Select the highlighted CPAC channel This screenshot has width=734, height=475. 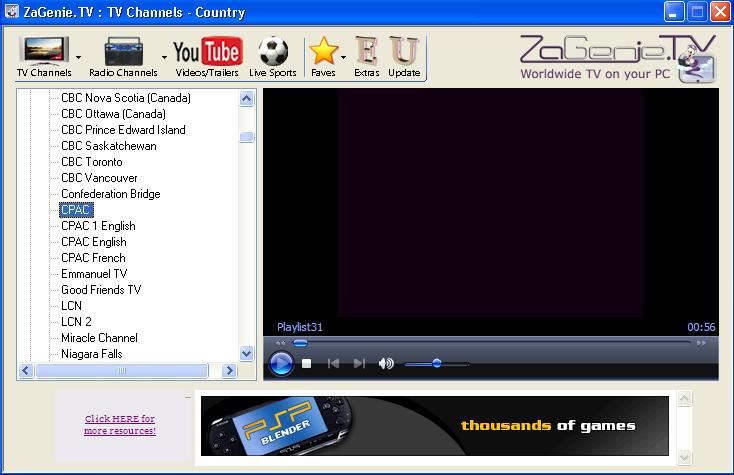[x=76, y=210]
